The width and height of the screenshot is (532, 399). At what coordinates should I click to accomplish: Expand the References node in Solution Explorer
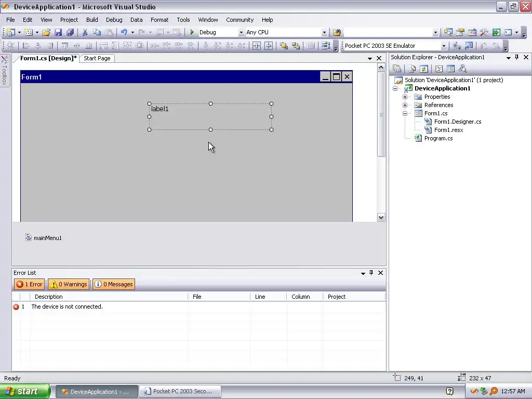tap(405, 105)
